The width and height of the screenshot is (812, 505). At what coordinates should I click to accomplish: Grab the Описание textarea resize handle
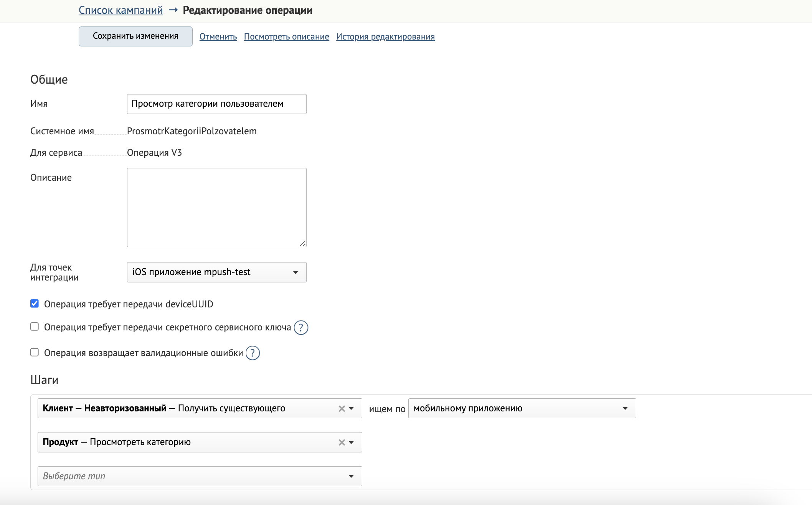[x=303, y=243]
